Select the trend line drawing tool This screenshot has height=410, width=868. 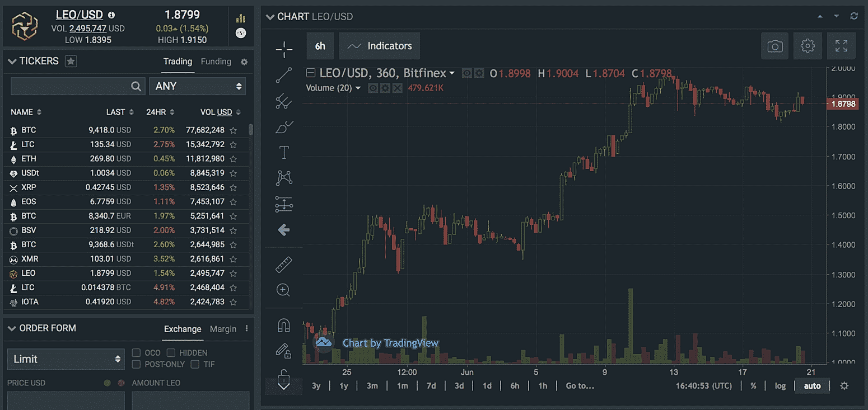[x=284, y=75]
